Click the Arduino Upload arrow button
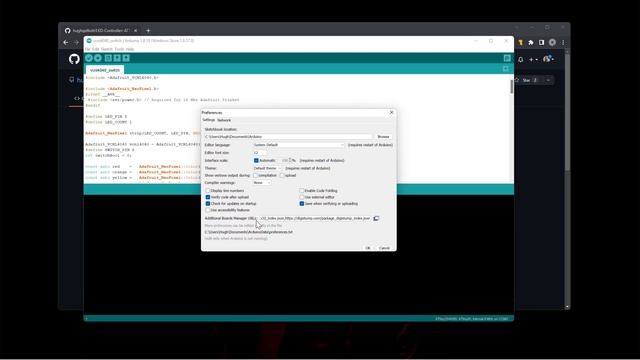640x360 pixels. (98, 58)
